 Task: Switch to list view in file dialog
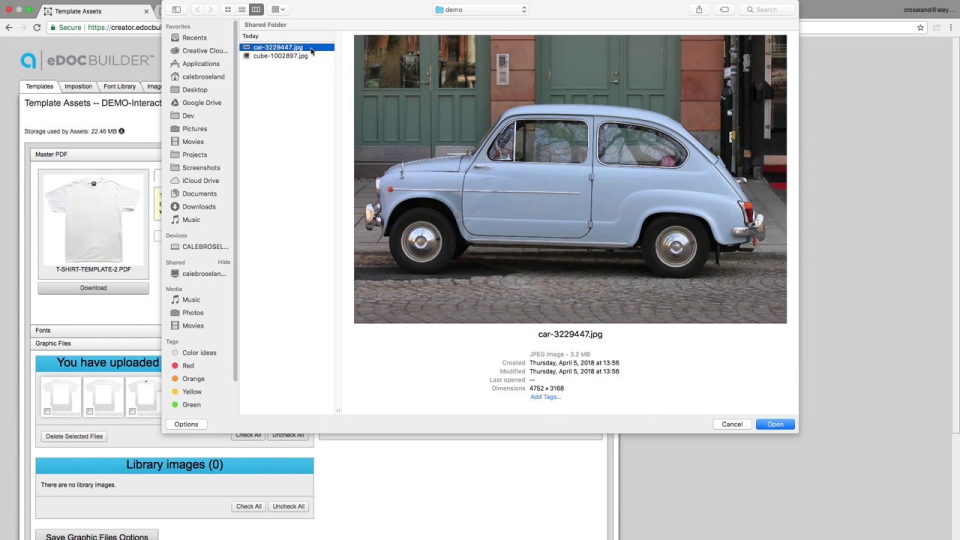pos(242,9)
